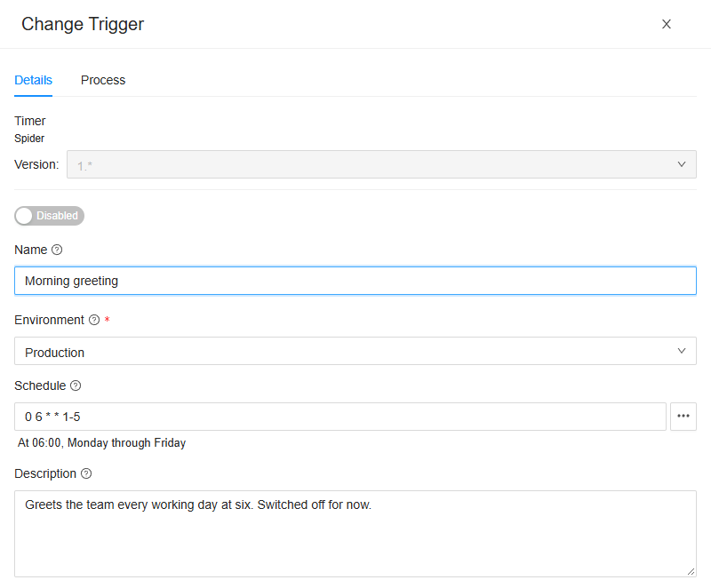711x588 pixels.
Task: Close the Change Trigger dialog
Action: click(x=666, y=24)
